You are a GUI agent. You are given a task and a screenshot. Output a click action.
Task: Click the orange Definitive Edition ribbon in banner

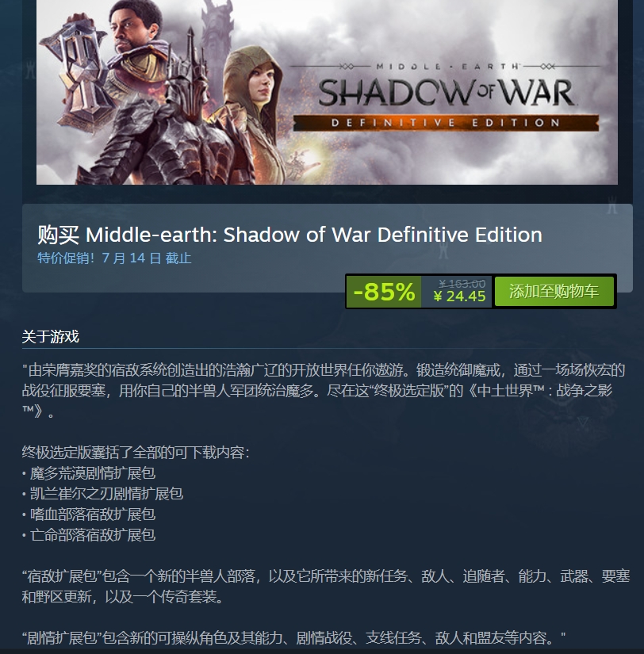click(x=446, y=123)
